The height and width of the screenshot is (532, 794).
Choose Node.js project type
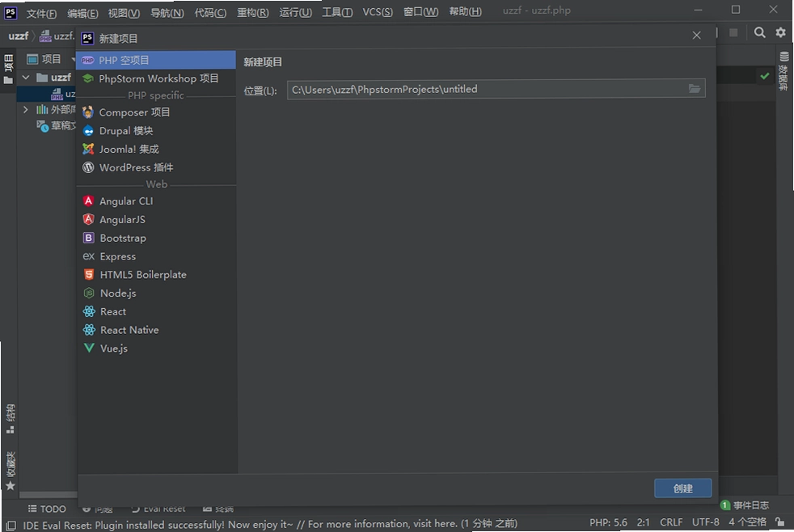pyautogui.click(x=156, y=293)
